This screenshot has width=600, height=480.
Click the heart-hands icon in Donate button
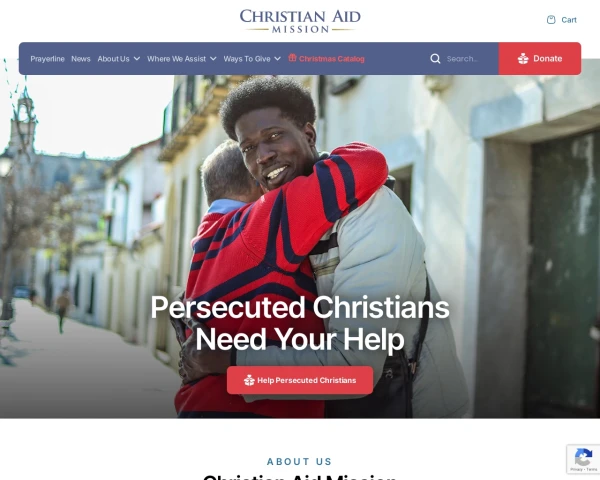(x=523, y=59)
